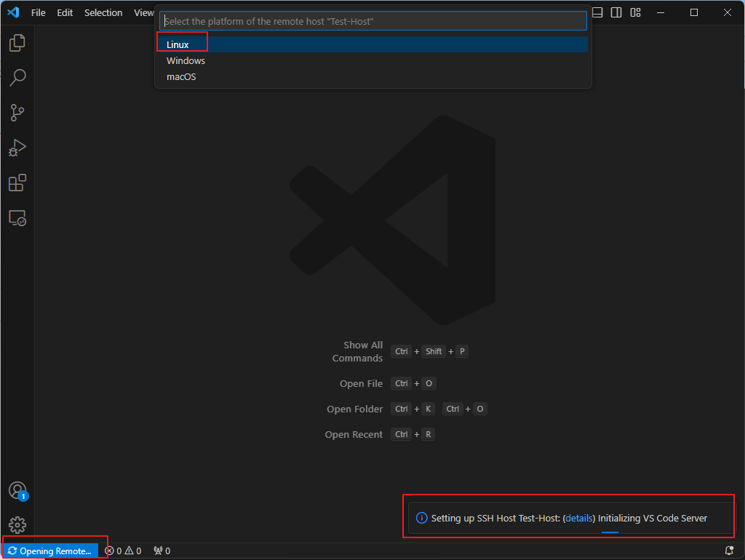Select Linux as the remote platform
The image size is (745, 560).
click(x=373, y=44)
